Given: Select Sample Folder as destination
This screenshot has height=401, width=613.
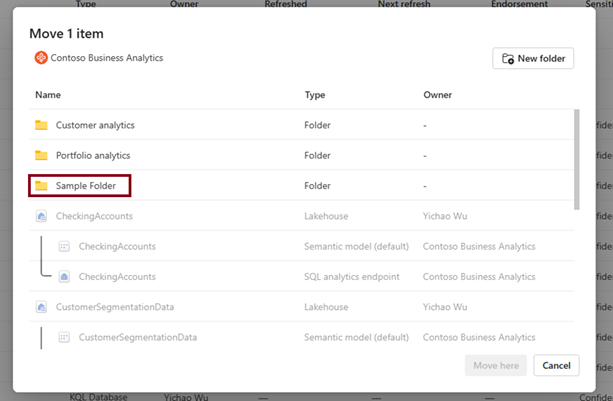Looking at the screenshot, I should coord(86,186).
